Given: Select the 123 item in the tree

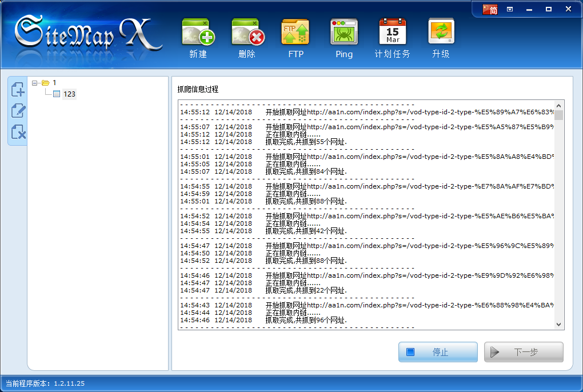Looking at the screenshot, I should click(69, 94).
